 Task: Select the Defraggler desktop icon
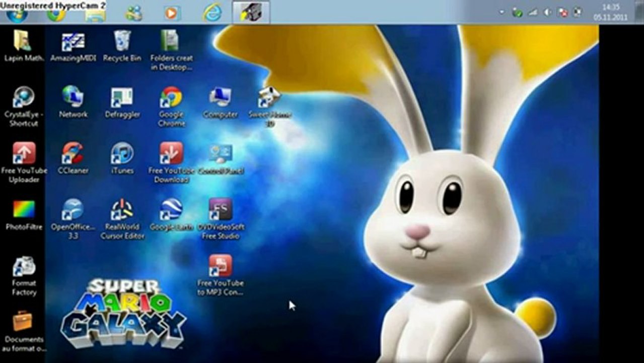point(122,102)
